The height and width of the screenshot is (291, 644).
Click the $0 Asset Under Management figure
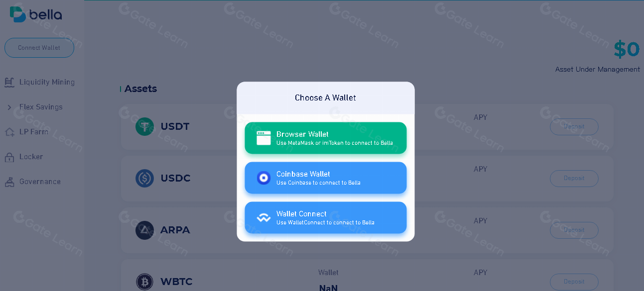(626, 49)
